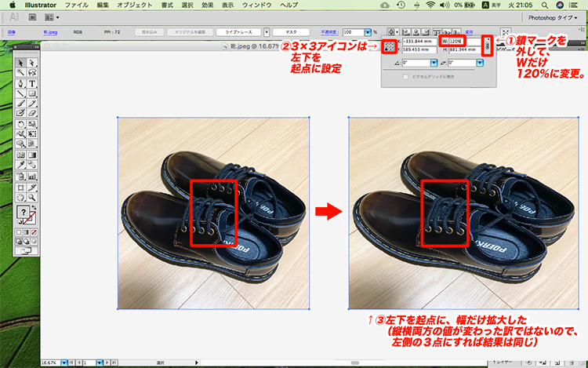Image resolution: width=588 pixels, height=368 pixels.
Task: Toggle the constrain proportions chain link
Action: [x=487, y=46]
